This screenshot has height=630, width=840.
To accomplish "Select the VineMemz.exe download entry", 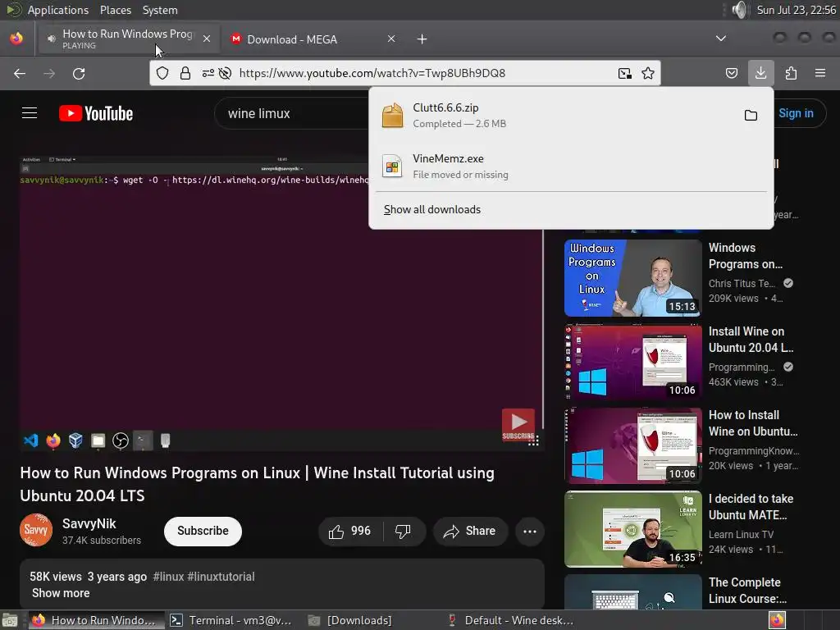I will coord(571,166).
